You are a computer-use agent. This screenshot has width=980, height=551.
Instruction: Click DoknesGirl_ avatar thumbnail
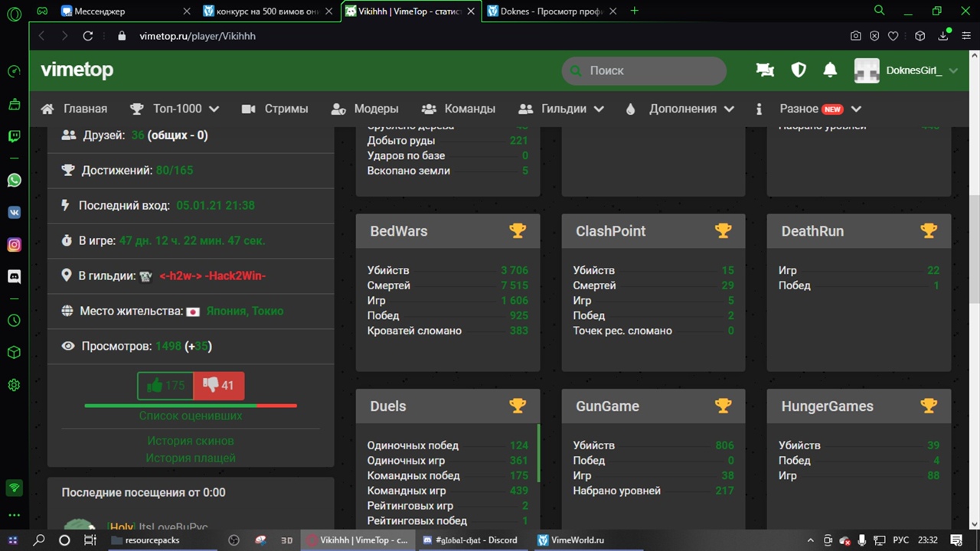click(867, 70)
